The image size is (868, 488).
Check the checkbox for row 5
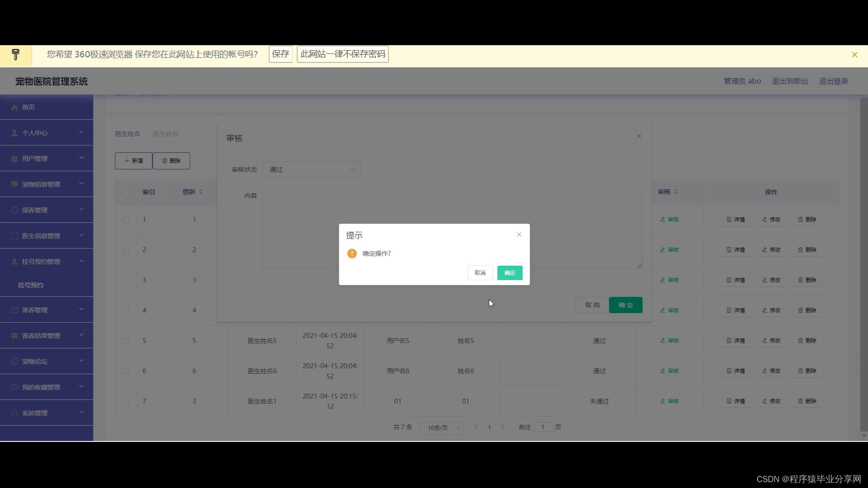tap(126, 341)
